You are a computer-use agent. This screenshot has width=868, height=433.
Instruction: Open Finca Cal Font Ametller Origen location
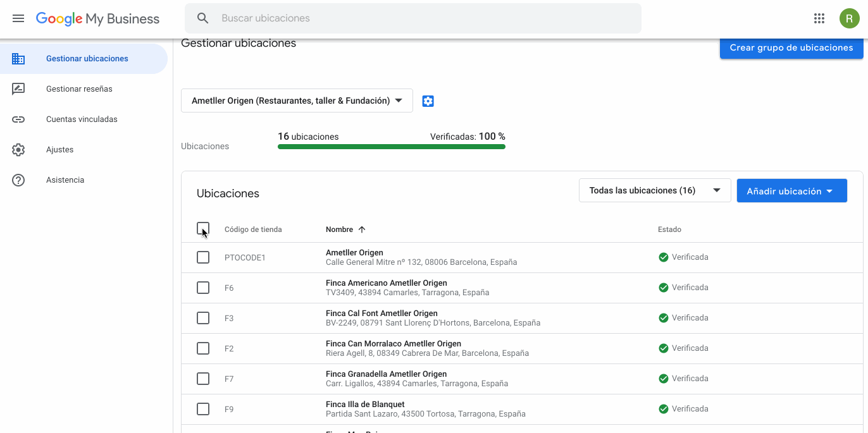tap(381, 314)
